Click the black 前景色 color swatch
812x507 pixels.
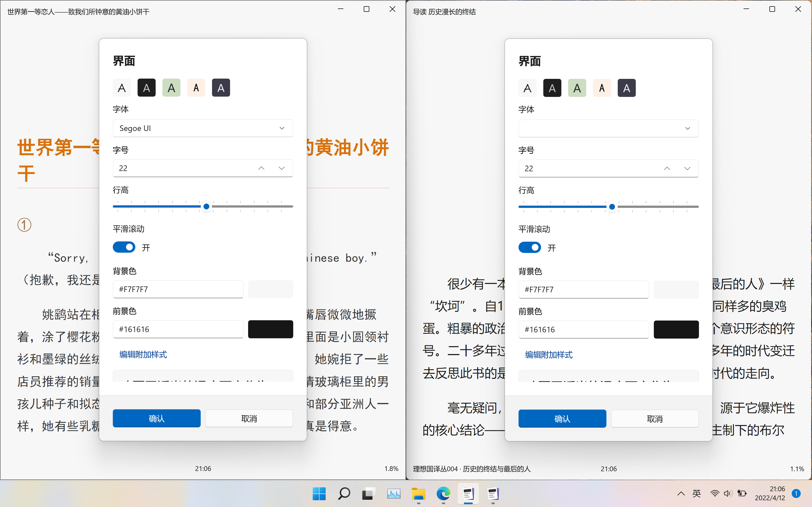[x=270, y=329]
